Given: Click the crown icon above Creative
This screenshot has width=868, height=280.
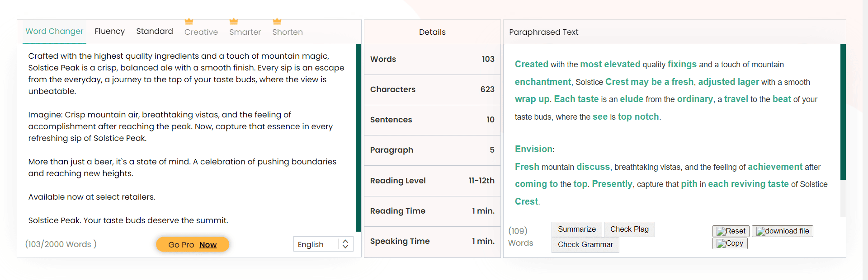Looking at the screenshot, I should [x=189, y=21].
